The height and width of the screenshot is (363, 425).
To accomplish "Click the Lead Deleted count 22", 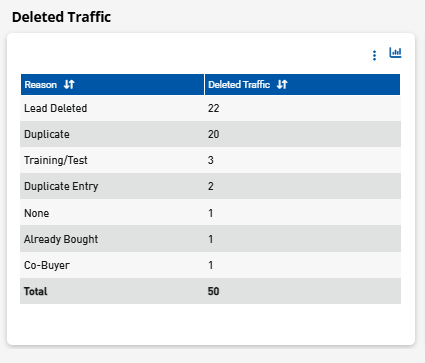I will [x=213, y=108].
